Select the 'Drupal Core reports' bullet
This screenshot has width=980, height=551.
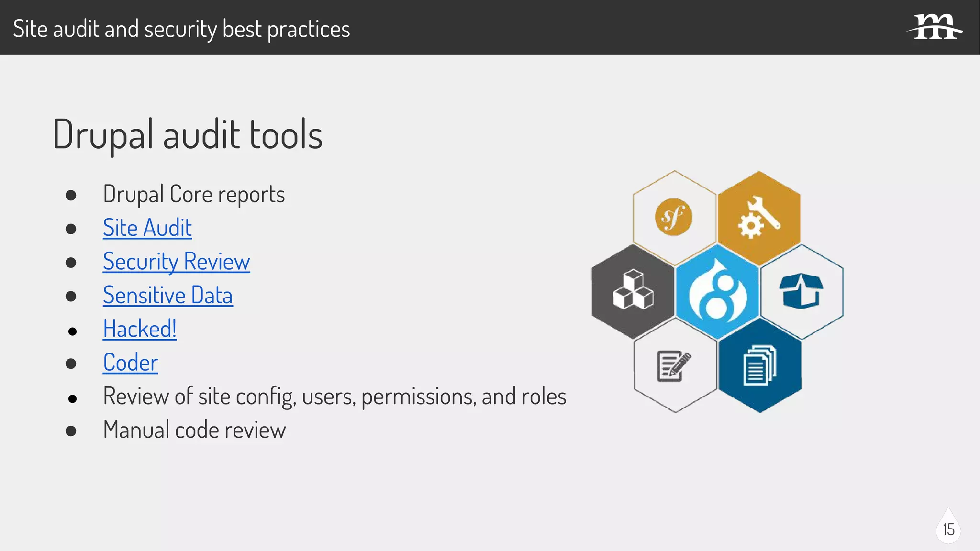point(194,194)
